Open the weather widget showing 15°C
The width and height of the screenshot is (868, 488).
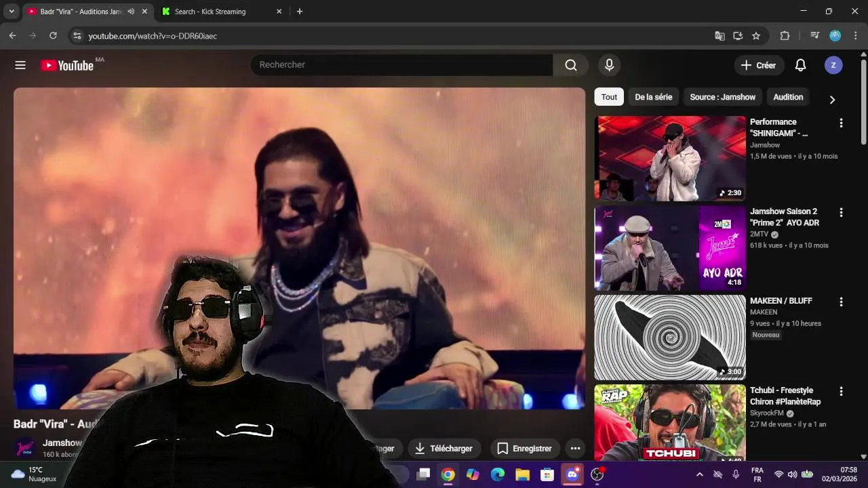coord(34,474)
